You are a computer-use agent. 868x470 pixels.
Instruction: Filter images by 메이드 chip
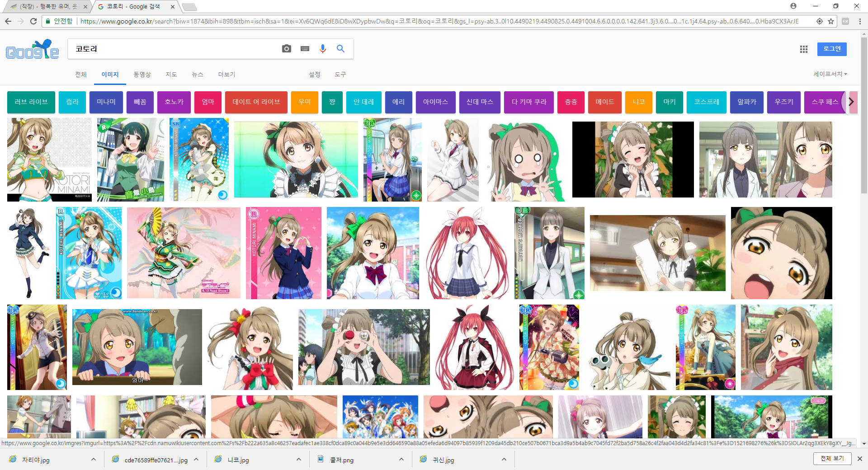click(x=605, y=102)
